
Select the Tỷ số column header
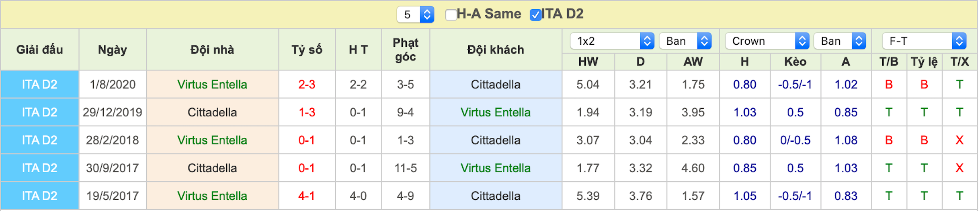pyautogui.click(x=307, y=50)
